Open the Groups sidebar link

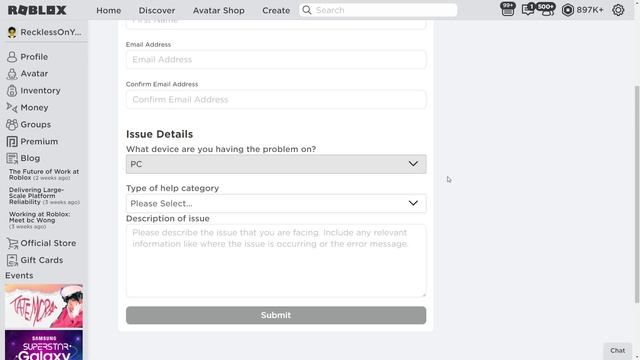tap(36, 124)
